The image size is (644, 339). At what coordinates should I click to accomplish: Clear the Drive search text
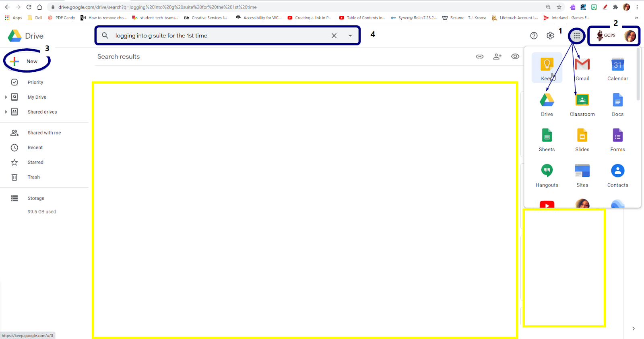334,35
